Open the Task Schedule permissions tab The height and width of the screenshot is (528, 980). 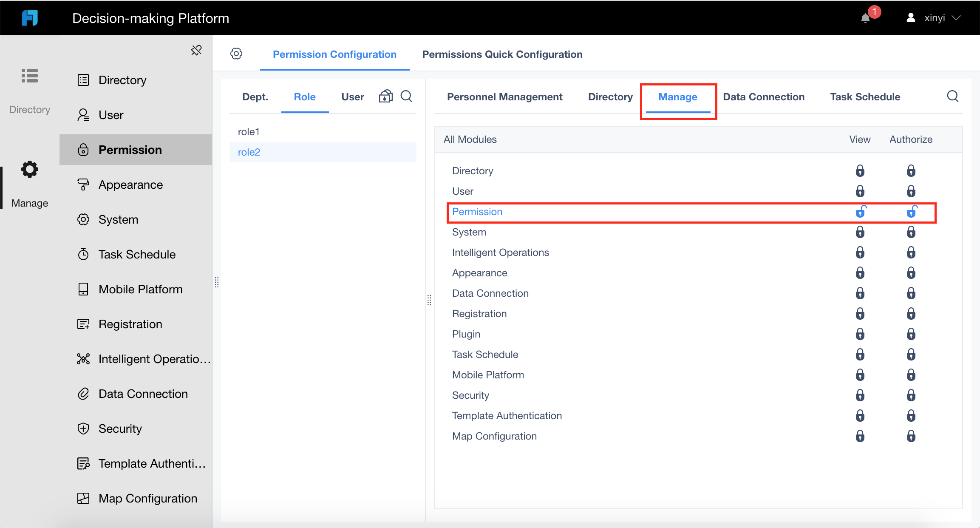click(865, 97)
